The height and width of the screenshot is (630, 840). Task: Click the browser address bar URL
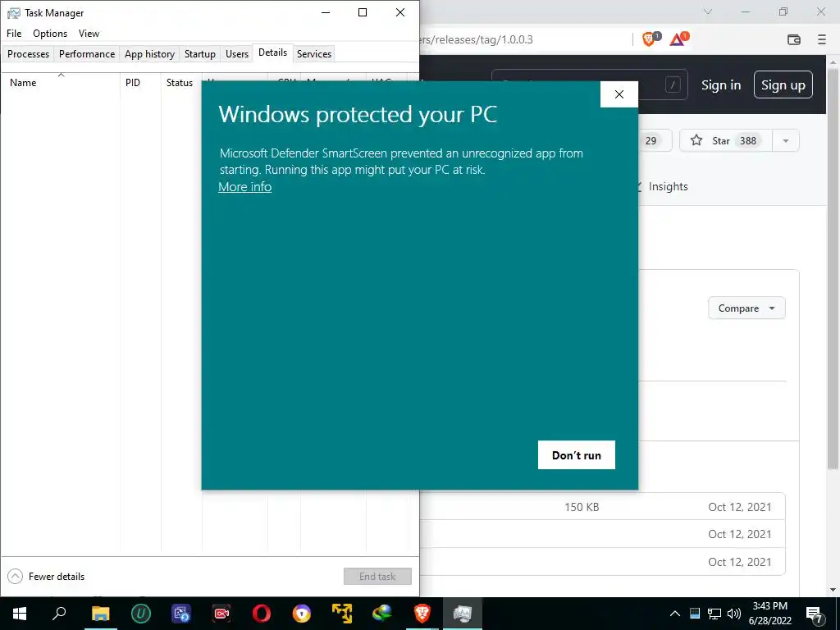pos(477,39)
